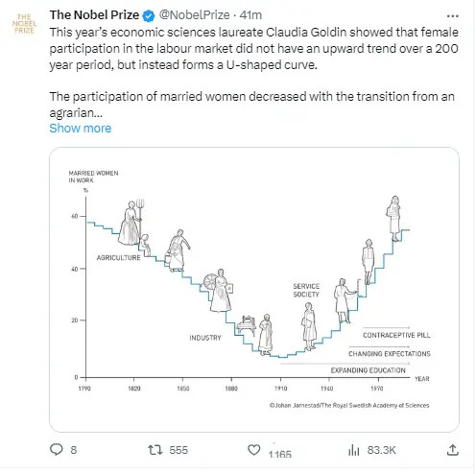Like the tweet with heart icon
Viewport: 476px width, 474px height.
(x=254, y=450)
